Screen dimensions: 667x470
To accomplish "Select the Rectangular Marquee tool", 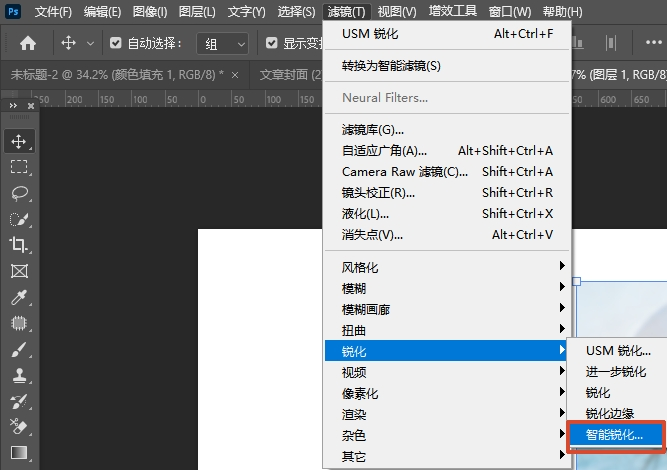I will (x=19, y=167).
